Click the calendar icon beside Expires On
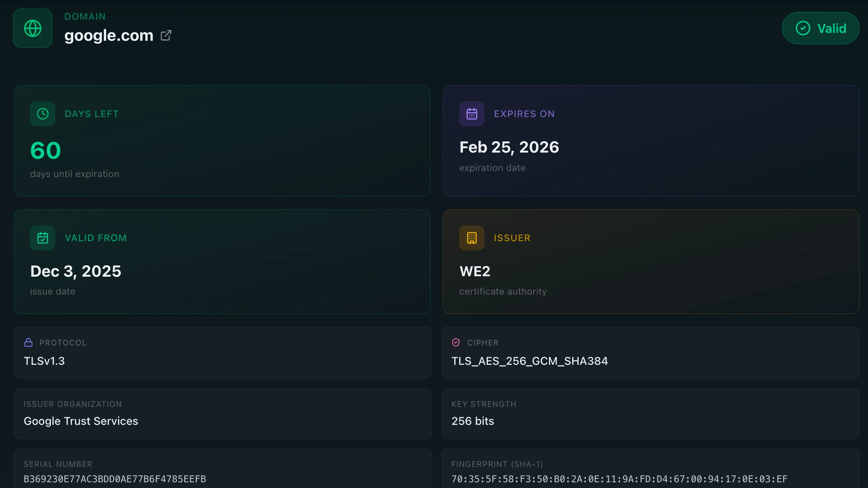The height and width of the screenshot is (488, 868). (471, 114)
